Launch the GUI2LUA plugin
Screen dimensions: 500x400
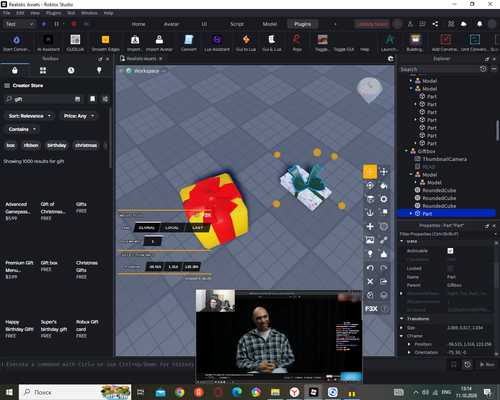pos(75,43)
